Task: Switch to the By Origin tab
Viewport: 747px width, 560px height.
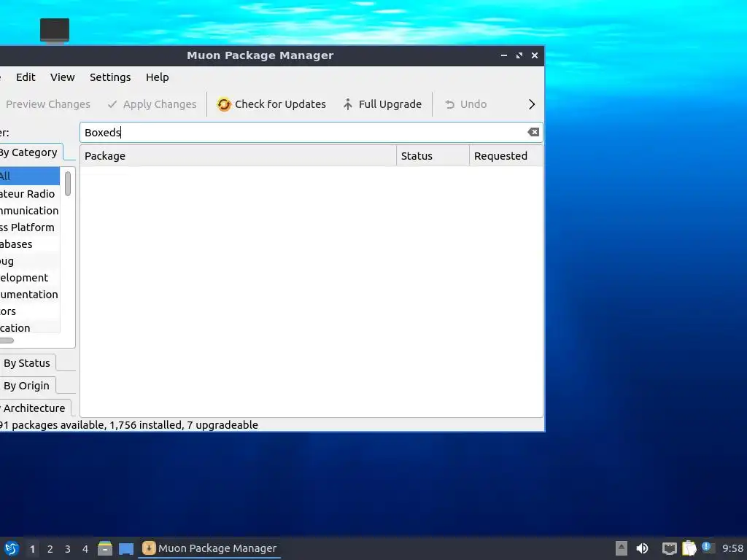Action: 27,386
